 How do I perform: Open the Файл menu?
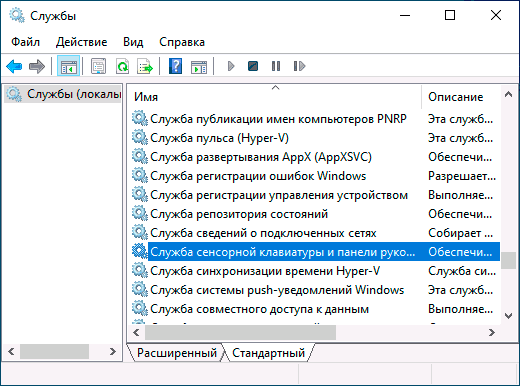click(x=25, y=42)
